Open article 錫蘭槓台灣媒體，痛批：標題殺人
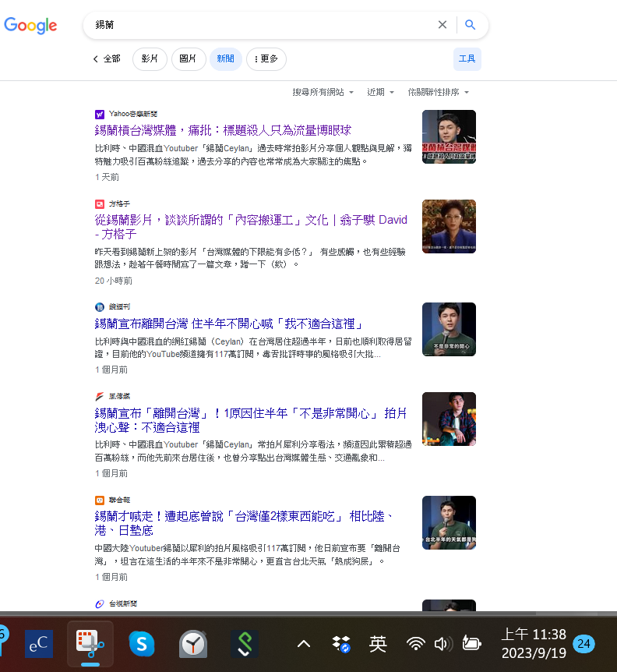This screenshot has height=672, width=617. point(223,130)
